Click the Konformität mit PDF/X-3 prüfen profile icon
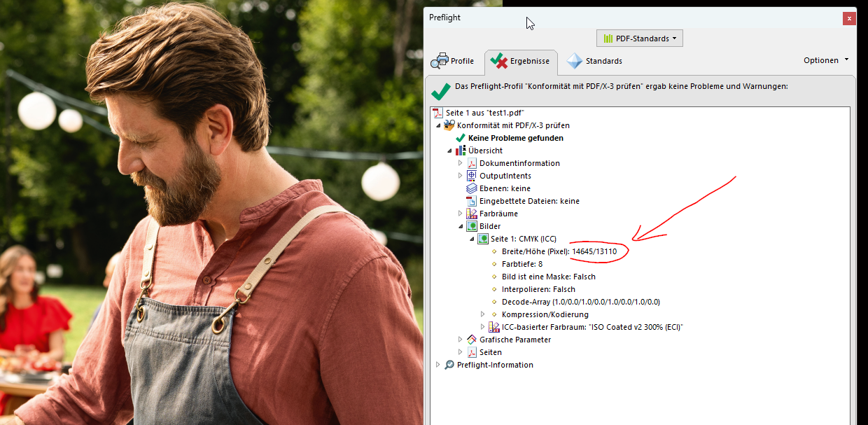The image size is (868, 425). pos(449,125)
